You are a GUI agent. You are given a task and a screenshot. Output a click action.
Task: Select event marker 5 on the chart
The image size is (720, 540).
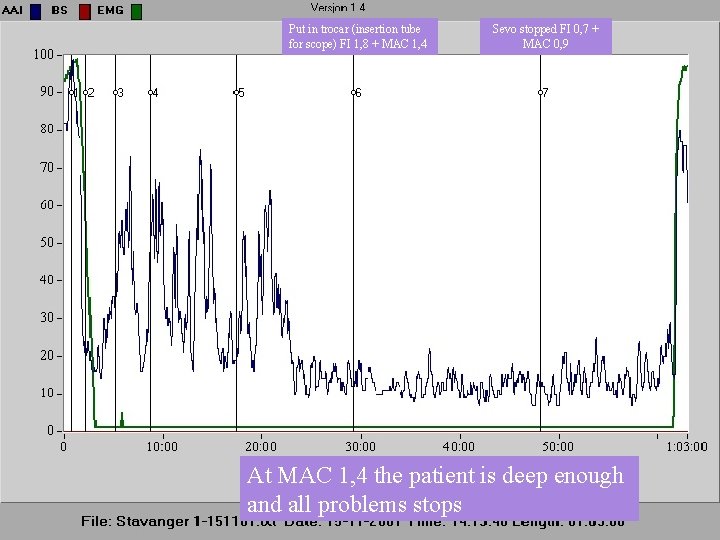pyautogui.click(x=239, y=93)
